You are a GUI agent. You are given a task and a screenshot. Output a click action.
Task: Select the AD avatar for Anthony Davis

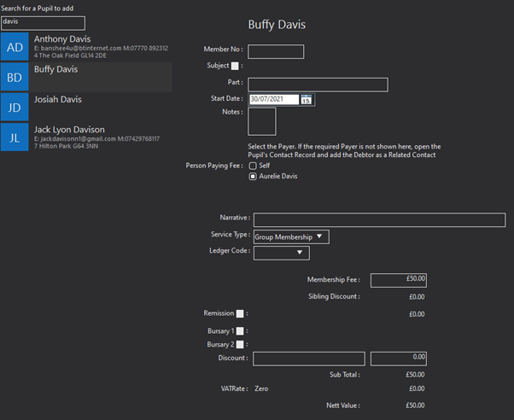pyautogui.click(x=15, y=47)
